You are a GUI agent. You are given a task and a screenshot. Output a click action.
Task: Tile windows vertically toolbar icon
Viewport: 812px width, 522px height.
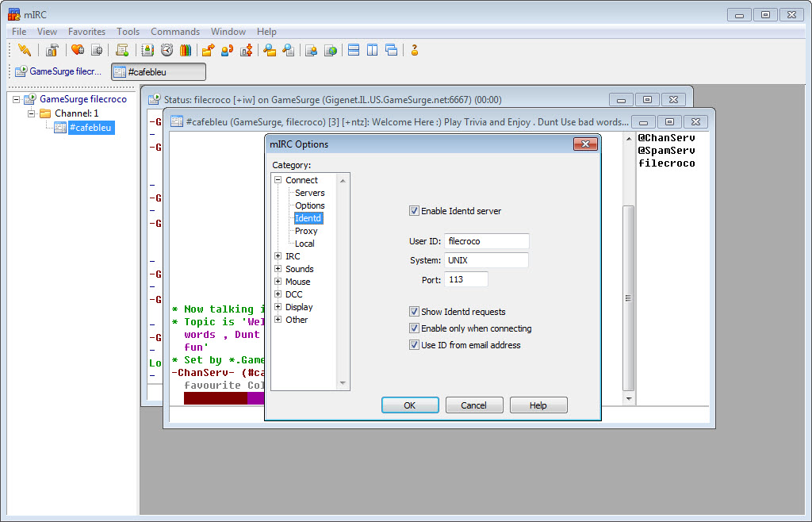[x=373, y=50]
